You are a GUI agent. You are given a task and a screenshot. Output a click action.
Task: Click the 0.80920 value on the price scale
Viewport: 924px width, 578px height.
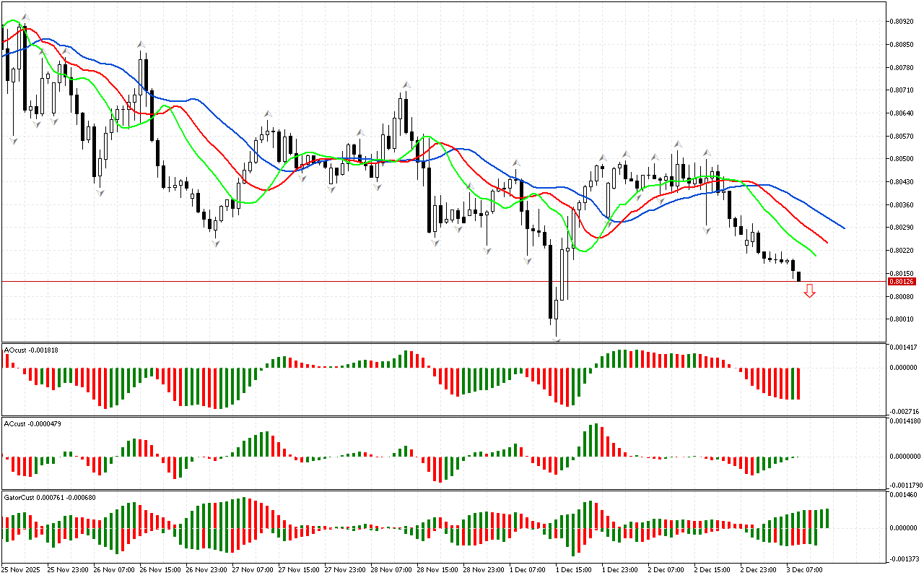[x=902, y=22]
